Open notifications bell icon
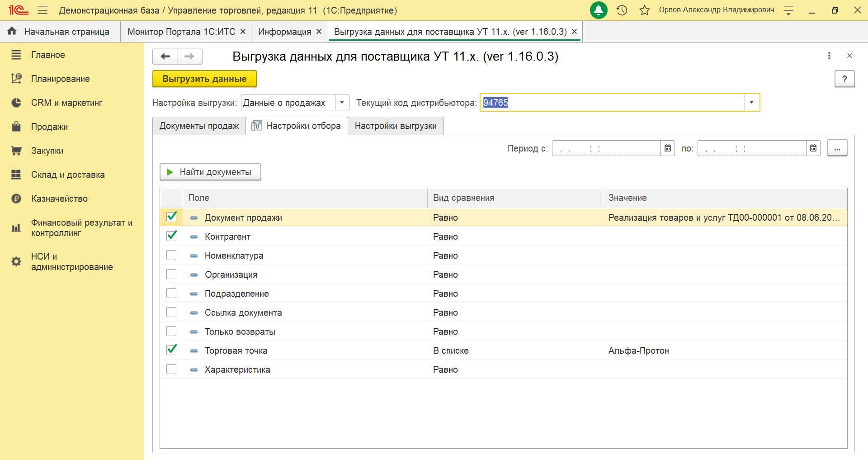 point(599,10)
